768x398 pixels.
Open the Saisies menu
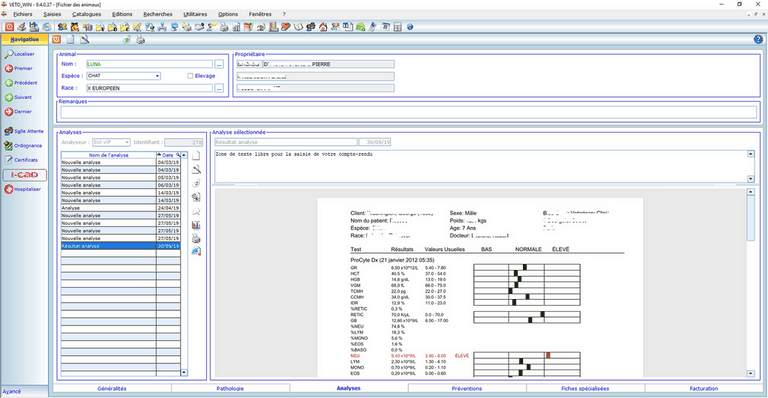point(52,14)
